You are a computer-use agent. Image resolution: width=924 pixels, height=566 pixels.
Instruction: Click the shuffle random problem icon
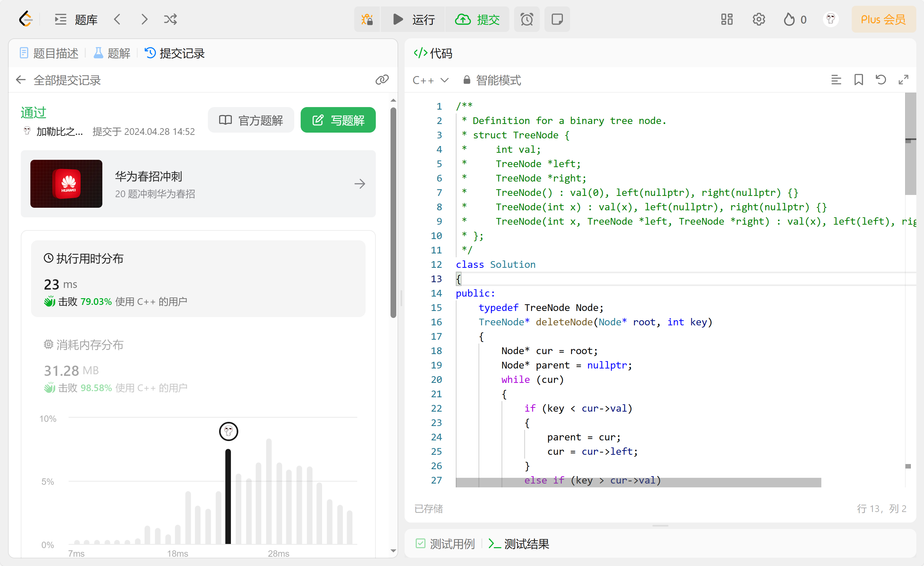pyautogui.click(x=170, y=19)
